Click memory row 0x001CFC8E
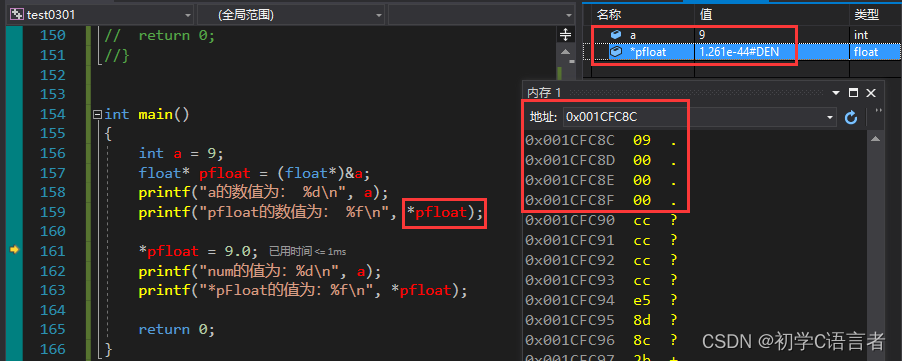 click(x=601, y=180)
